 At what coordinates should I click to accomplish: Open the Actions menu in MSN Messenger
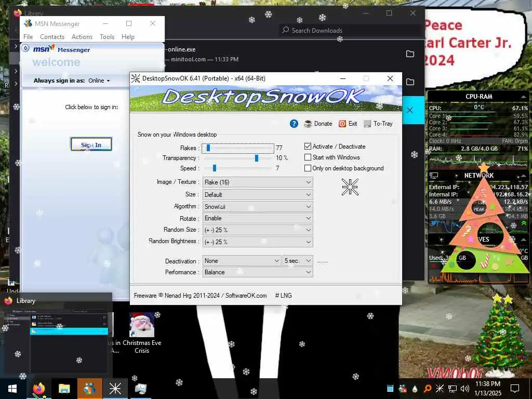click(82, 37)
